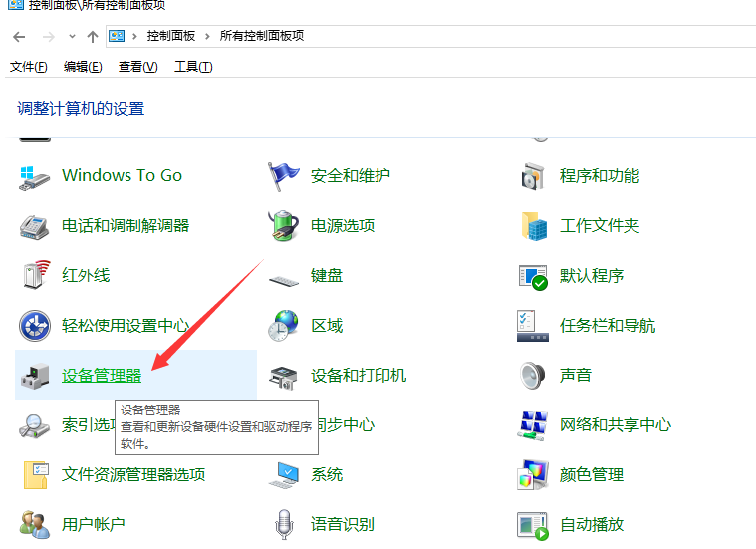Open the 查看(V) menu
756x549 pixels.
pyautogui.click(x=137, y=67)
